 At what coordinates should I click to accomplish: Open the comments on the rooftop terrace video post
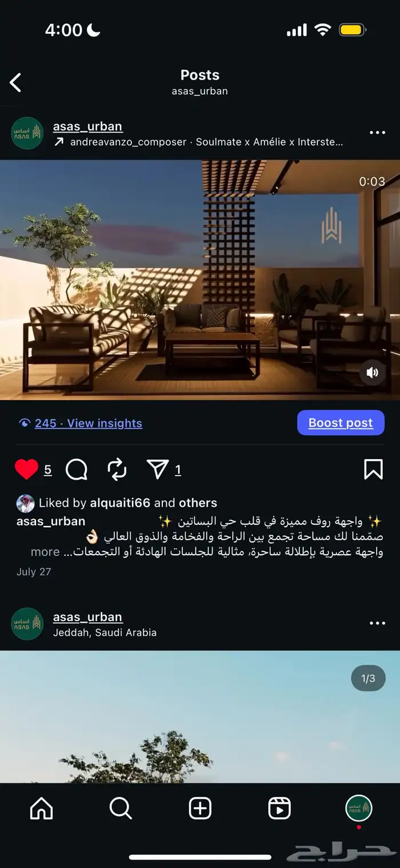[x=77, y=469]
